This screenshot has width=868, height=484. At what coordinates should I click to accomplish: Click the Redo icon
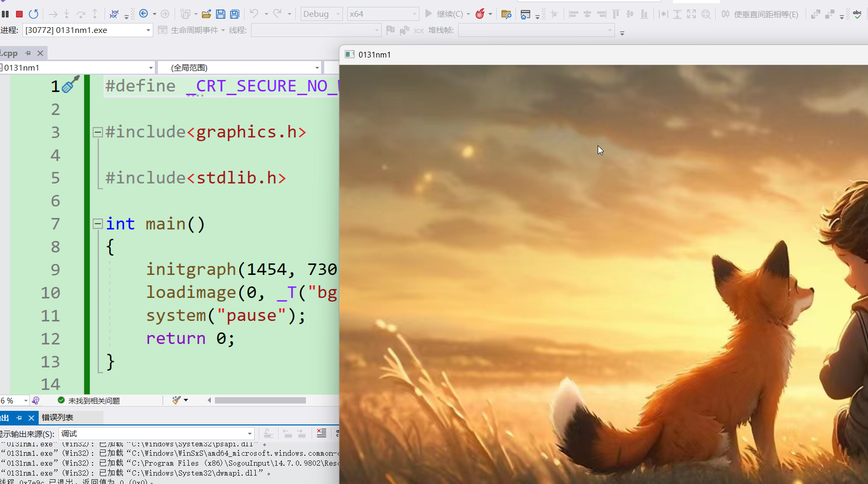(277, 14)
